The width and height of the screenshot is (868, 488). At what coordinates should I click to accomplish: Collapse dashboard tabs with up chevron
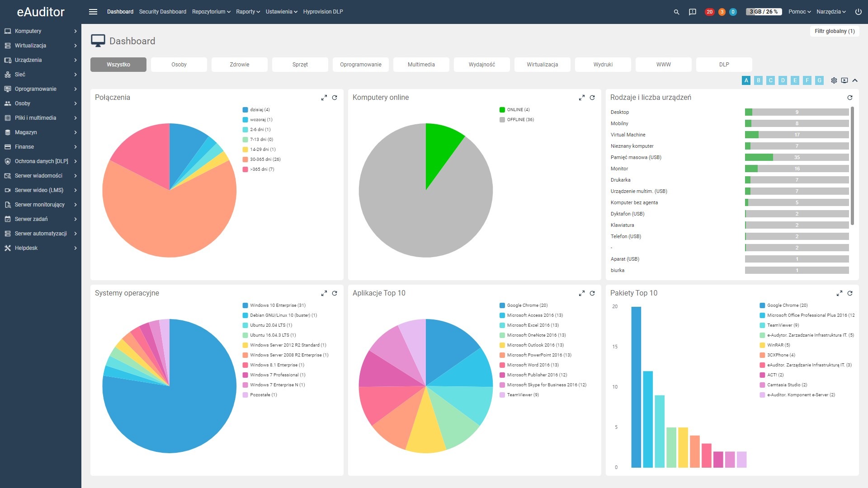(x=855, y=80)
